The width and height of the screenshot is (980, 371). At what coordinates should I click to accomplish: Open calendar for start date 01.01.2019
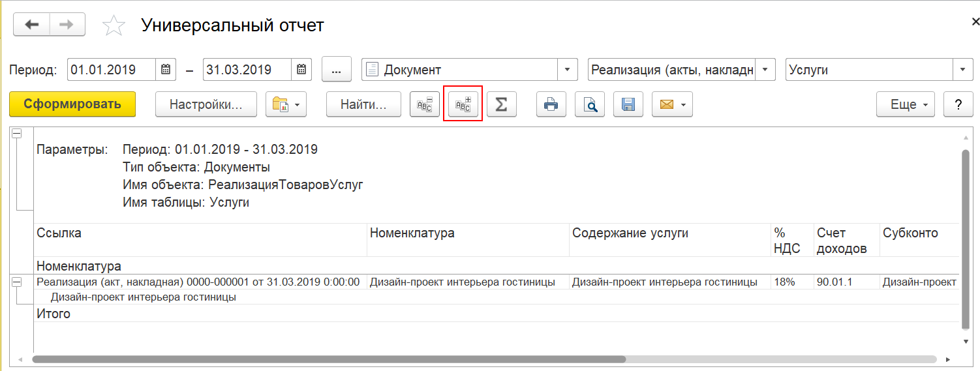165,69
